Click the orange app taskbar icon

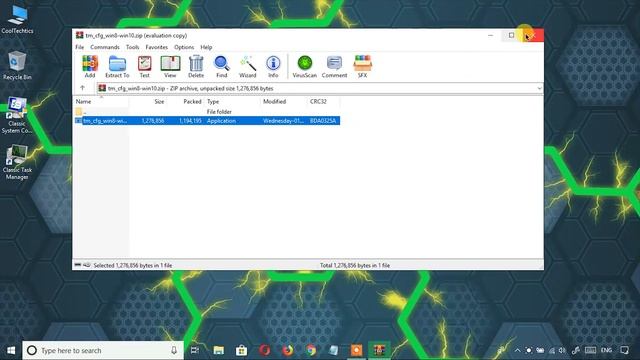click(x=356, y=350)
